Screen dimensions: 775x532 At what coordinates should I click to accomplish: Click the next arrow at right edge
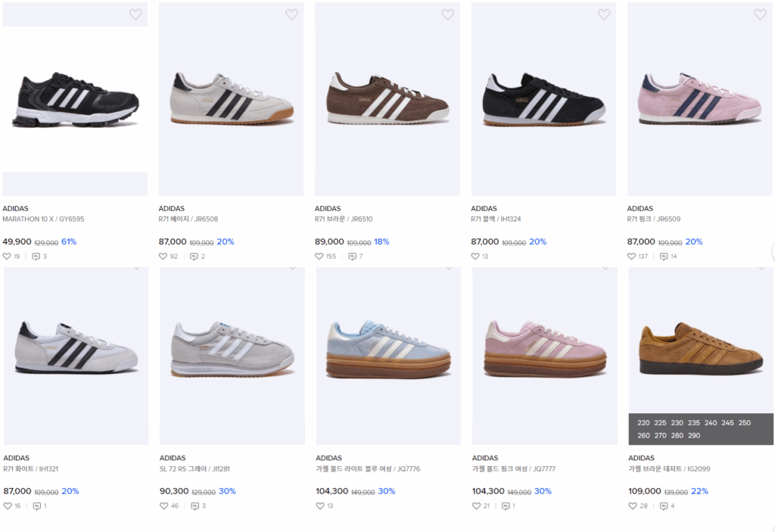pyautogui.click(x=771, y=252)
